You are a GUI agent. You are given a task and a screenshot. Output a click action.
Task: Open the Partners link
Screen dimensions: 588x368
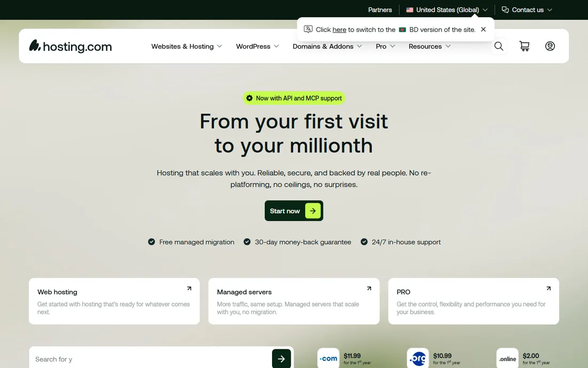pos(380,10)
